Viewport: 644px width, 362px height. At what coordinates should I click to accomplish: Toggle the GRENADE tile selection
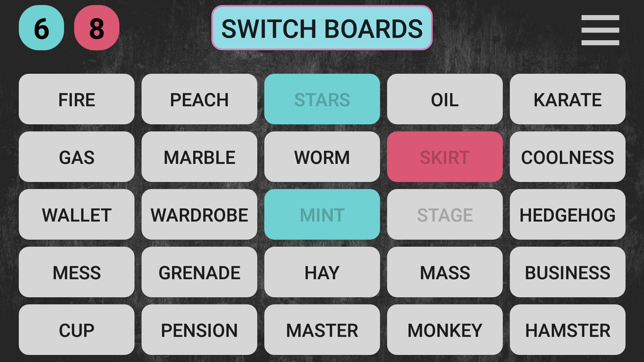[x=200, y=272]
